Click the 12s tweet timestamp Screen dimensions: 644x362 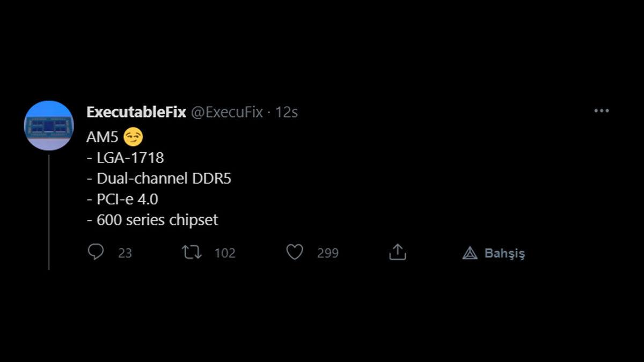[287, 112]
